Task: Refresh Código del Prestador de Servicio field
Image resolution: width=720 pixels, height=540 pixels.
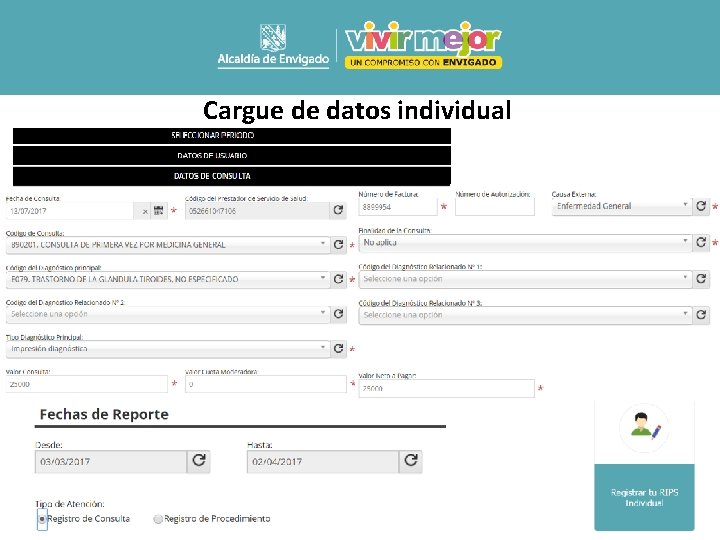Action: [338, 210]
